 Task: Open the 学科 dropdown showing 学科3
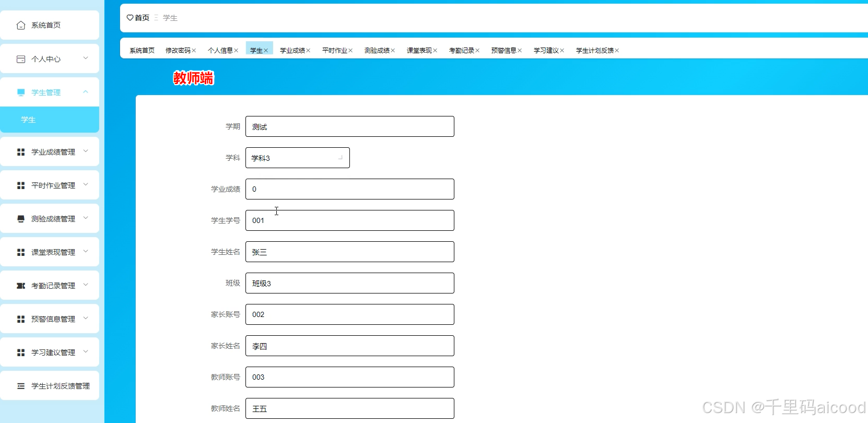pos(298,158)
